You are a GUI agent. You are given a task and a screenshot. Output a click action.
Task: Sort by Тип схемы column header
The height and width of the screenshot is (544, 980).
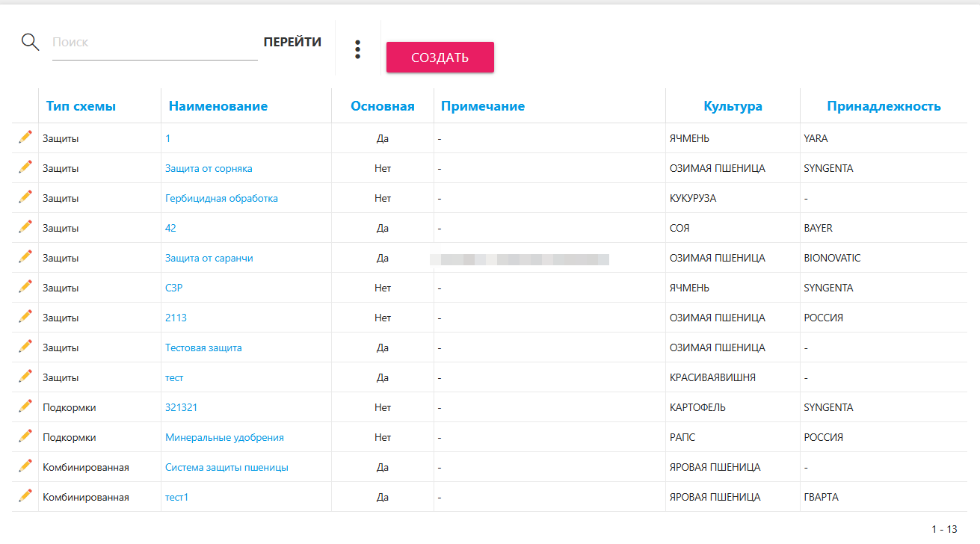tap(81, 106)
